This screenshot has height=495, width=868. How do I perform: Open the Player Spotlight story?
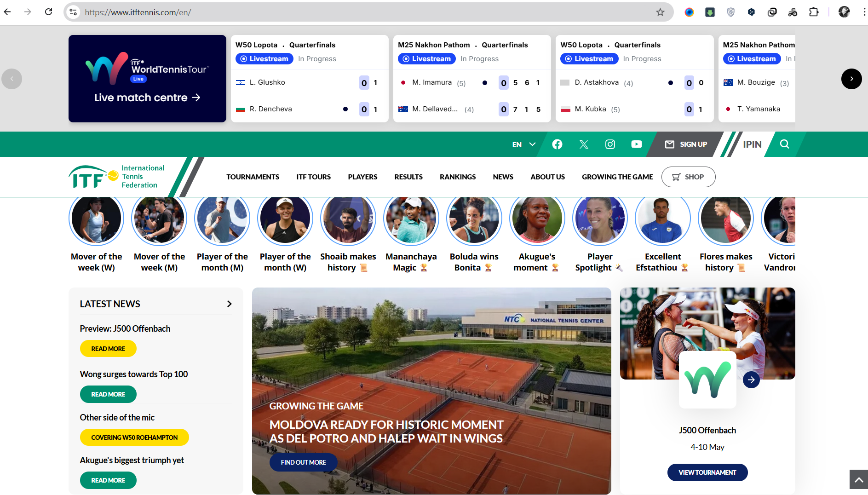pyautogui.click(x=600, y=235)
